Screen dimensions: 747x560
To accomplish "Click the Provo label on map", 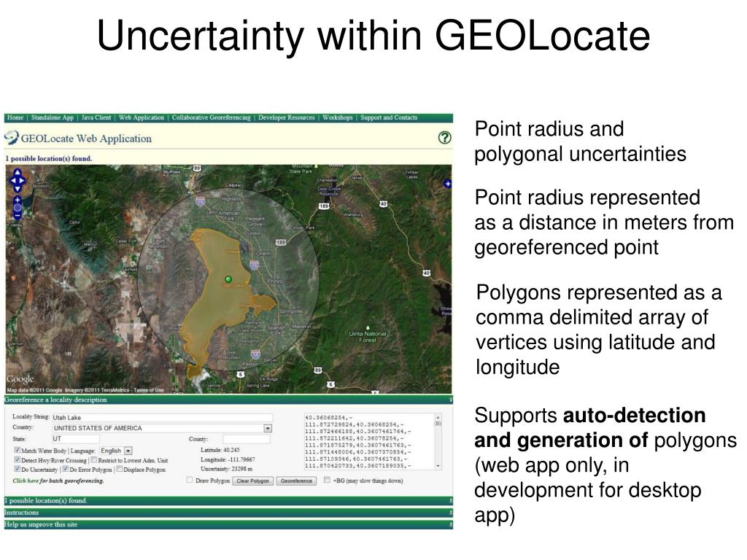I will click(x=275, y=281).
